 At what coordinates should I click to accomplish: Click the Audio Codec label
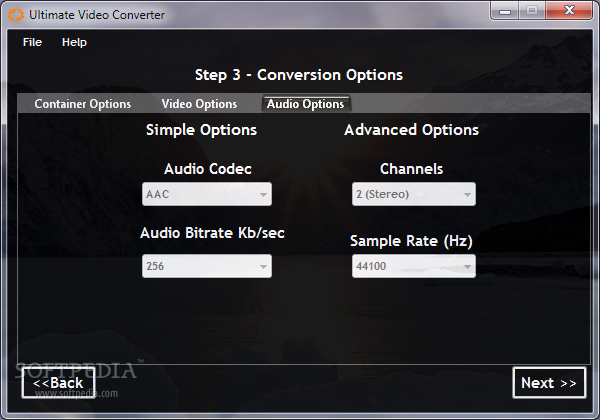click(208, 169)
